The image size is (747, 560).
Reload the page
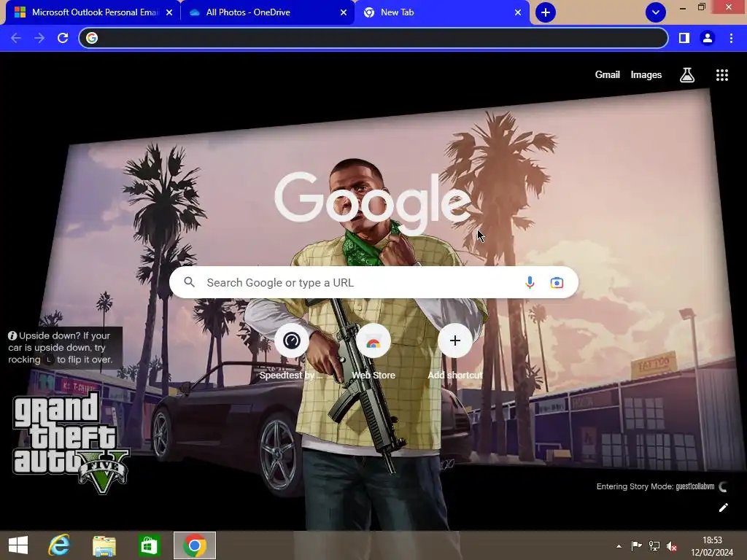(x=63, y=38)
